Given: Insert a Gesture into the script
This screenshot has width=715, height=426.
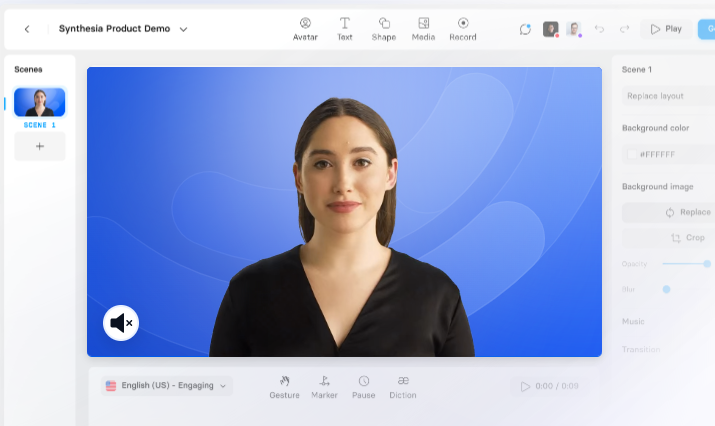Looking at the screenshot, I should [284, 387].
